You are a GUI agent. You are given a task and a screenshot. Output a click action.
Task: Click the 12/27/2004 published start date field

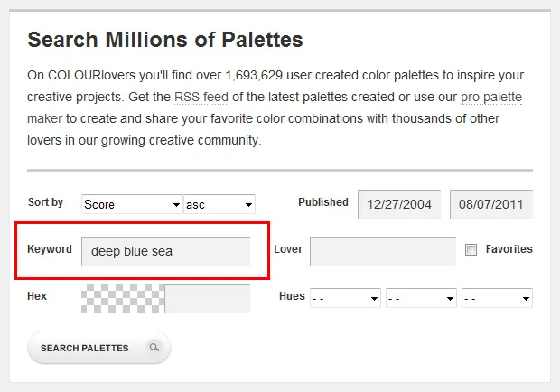(399, 204)
